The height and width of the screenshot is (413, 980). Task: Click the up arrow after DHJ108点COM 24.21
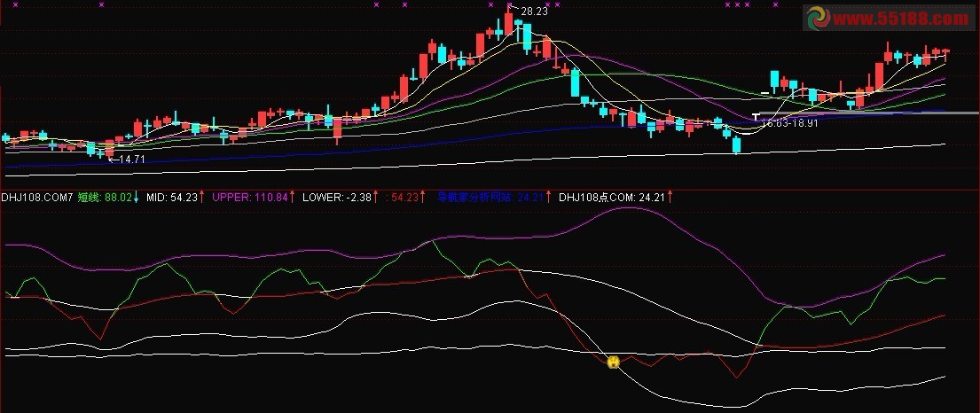pos(670,198)
